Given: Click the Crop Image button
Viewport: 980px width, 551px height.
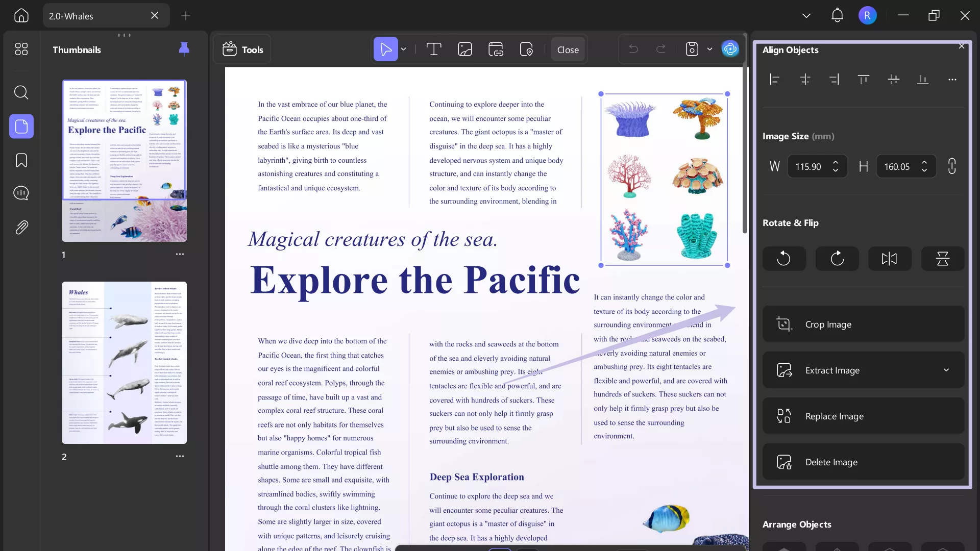Looking at the screenshot, I should pyautogui.click(x=863, y=324).
